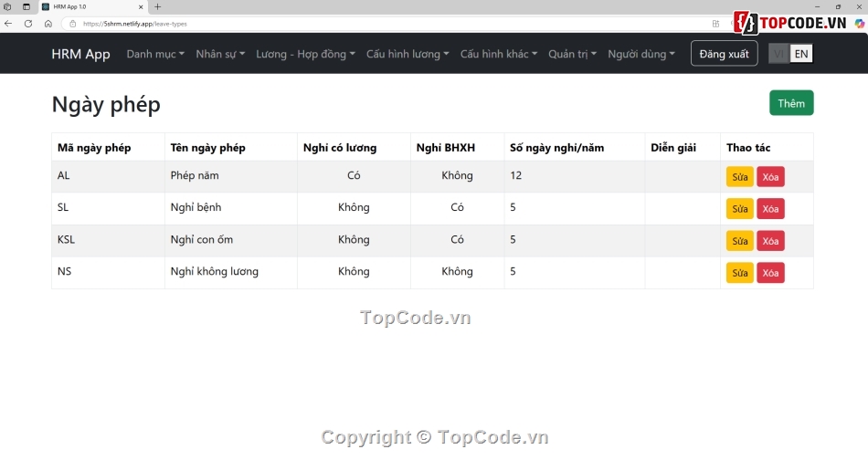This screenshot has width=868, height=460.
Task: Switch language to EN
Action: (801, 54)
